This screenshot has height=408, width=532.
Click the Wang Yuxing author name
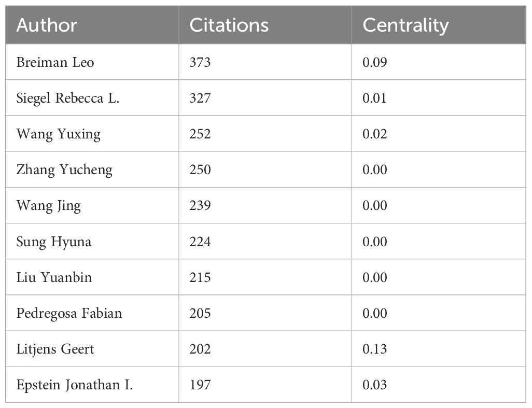point(58,134)
